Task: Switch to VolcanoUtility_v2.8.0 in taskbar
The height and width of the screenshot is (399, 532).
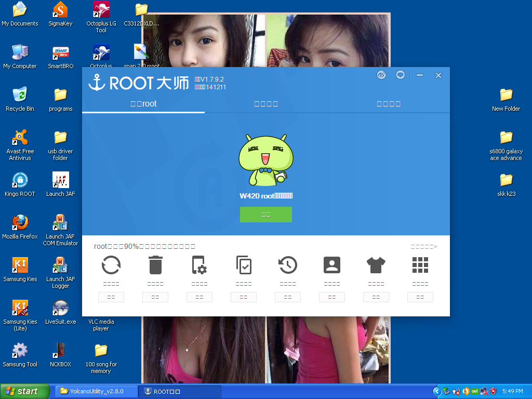Action: 96,391
